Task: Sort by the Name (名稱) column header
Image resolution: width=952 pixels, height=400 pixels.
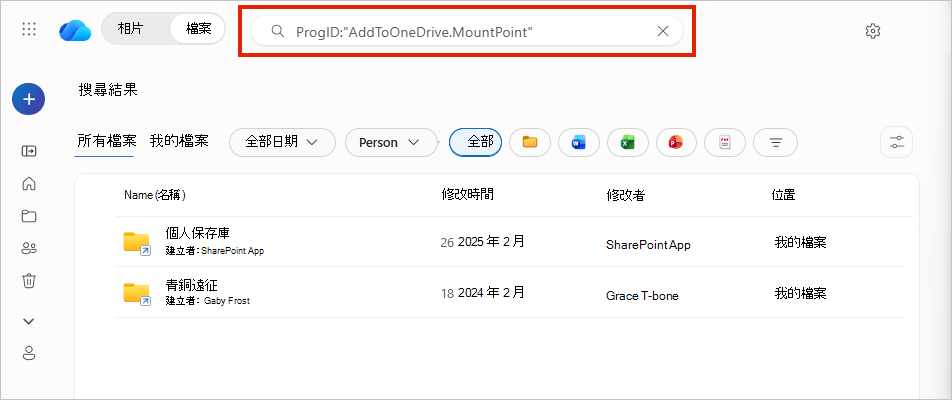Action: (x=154, y=195)
